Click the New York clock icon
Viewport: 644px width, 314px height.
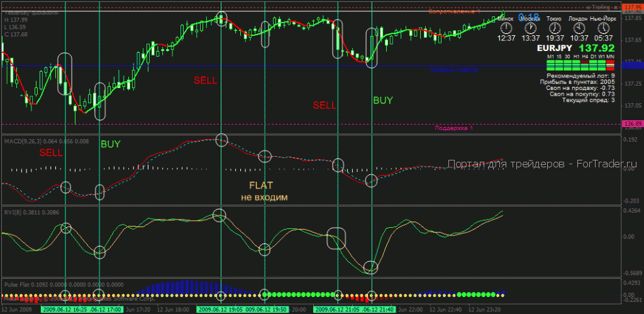(603, 28)
